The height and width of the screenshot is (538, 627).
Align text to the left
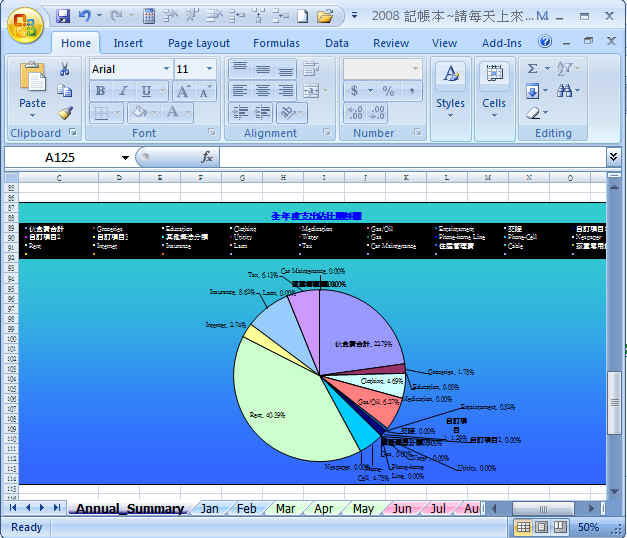[240, 91]
